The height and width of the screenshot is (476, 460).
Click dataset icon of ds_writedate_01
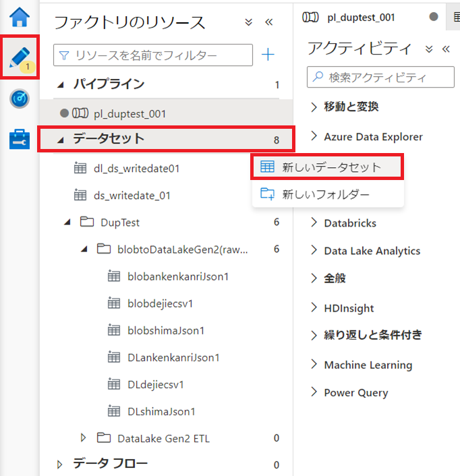pyautogui.click(x=80, y=195)
